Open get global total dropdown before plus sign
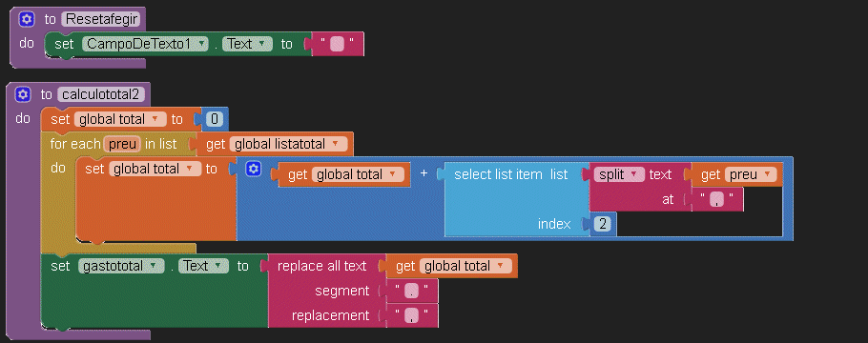868x343 pixels. (x=358, y=174)
